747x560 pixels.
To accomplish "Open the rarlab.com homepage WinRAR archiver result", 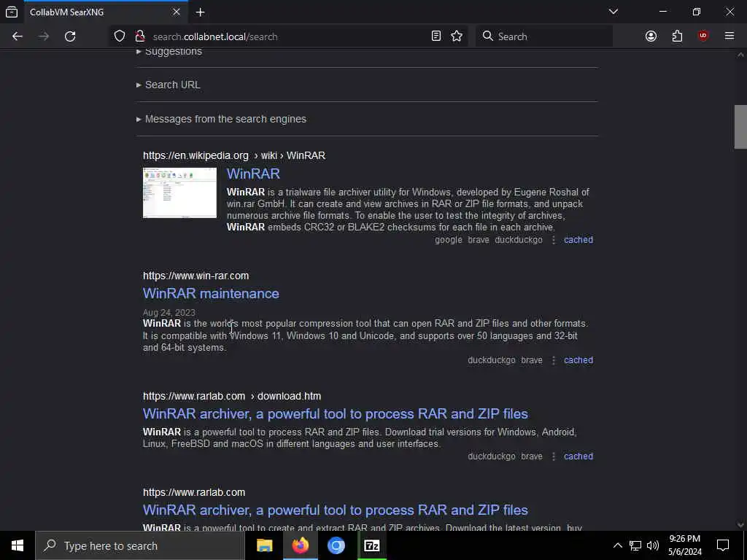I will pyautogui.click(x=335, y=510).
